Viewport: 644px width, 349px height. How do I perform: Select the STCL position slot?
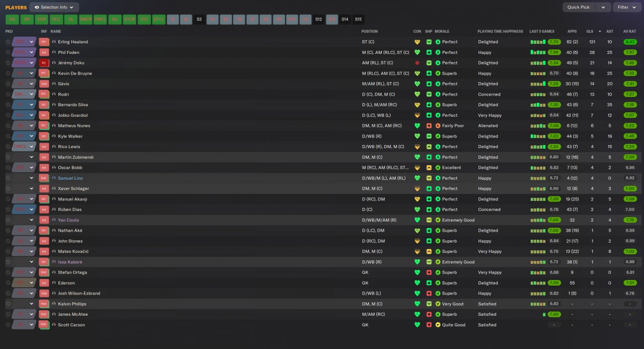(159, 20)
